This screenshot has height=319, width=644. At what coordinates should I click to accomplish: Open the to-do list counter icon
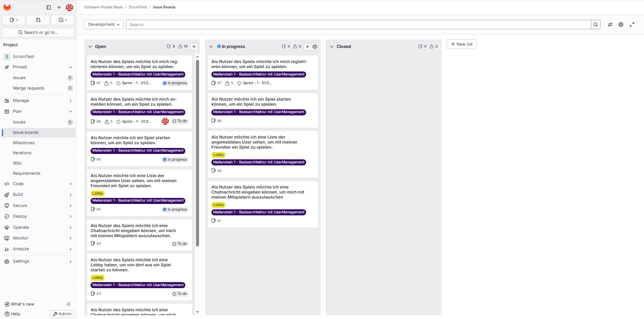(62, 20)
